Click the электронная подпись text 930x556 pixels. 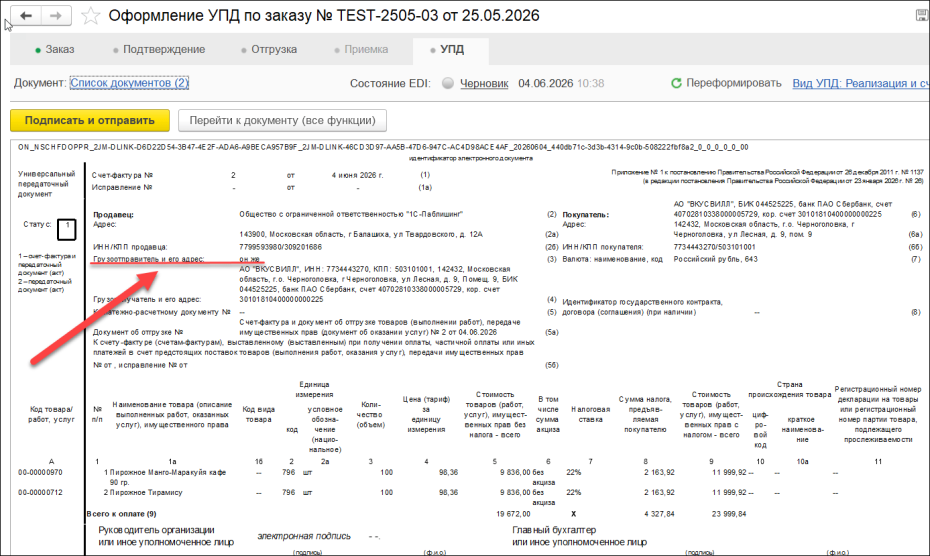(x=304, y=536)
